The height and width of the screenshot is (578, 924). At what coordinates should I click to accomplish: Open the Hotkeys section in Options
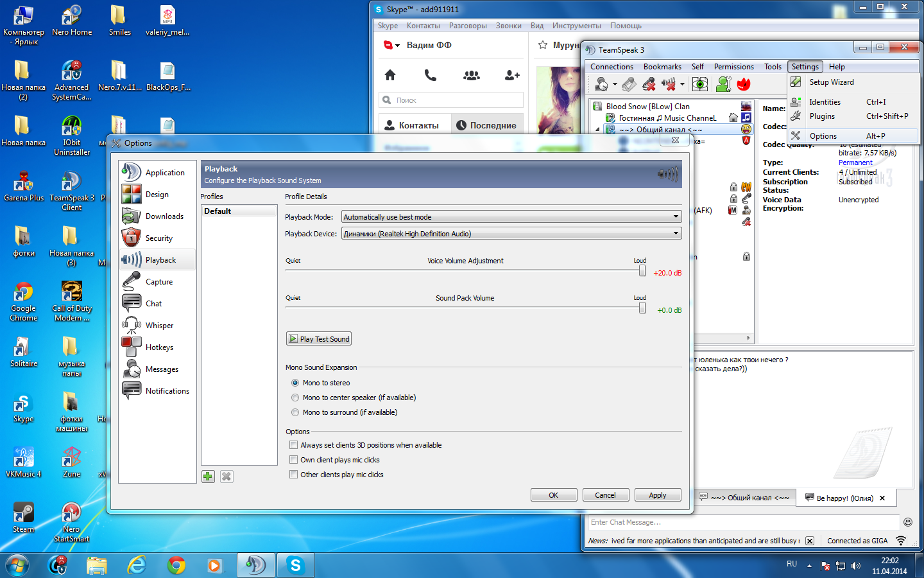[157, 347]
